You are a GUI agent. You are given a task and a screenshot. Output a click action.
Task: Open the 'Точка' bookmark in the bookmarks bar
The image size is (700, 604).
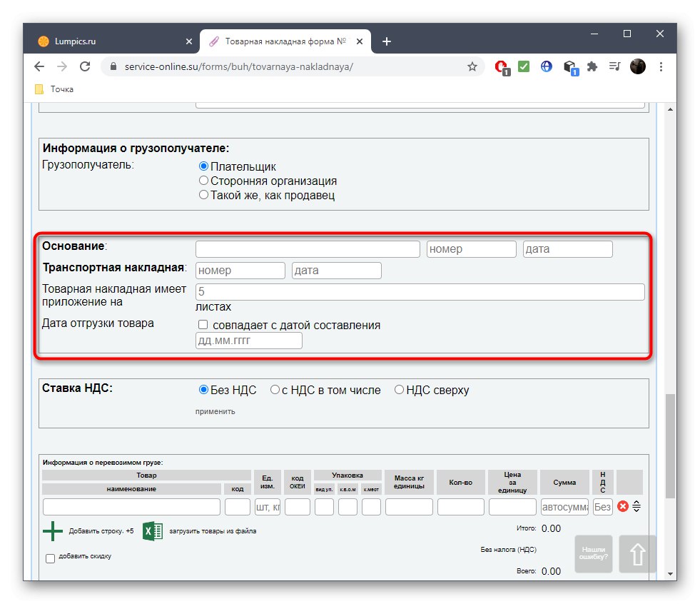coord(55,89)
